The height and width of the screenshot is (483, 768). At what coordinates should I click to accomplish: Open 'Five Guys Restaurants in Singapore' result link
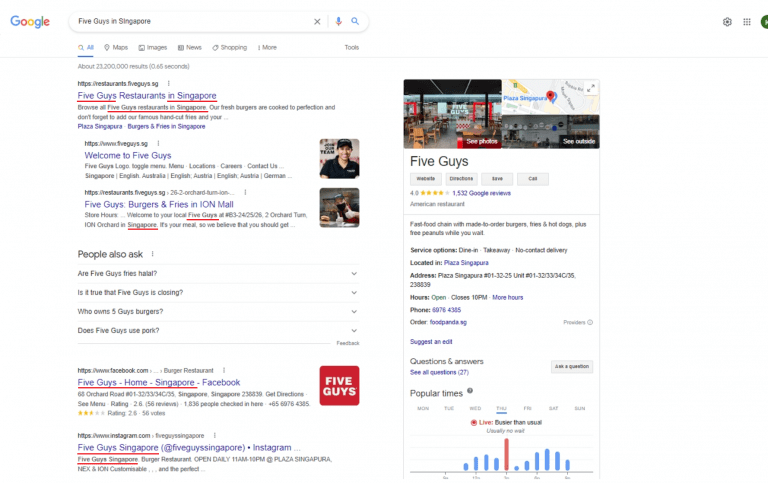click(x=147, y=96)
